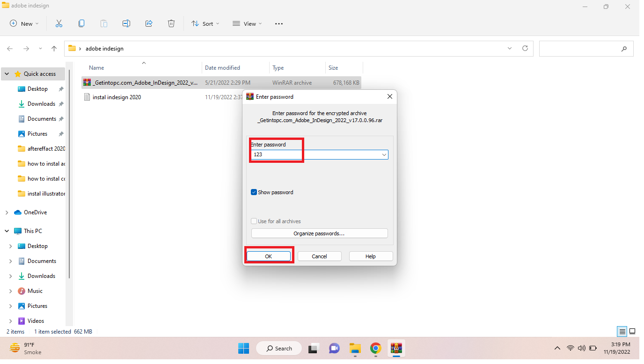Expand Music under This PC
Image resolution: width=644 pixels, height=364 pixels.
point(11,291)
